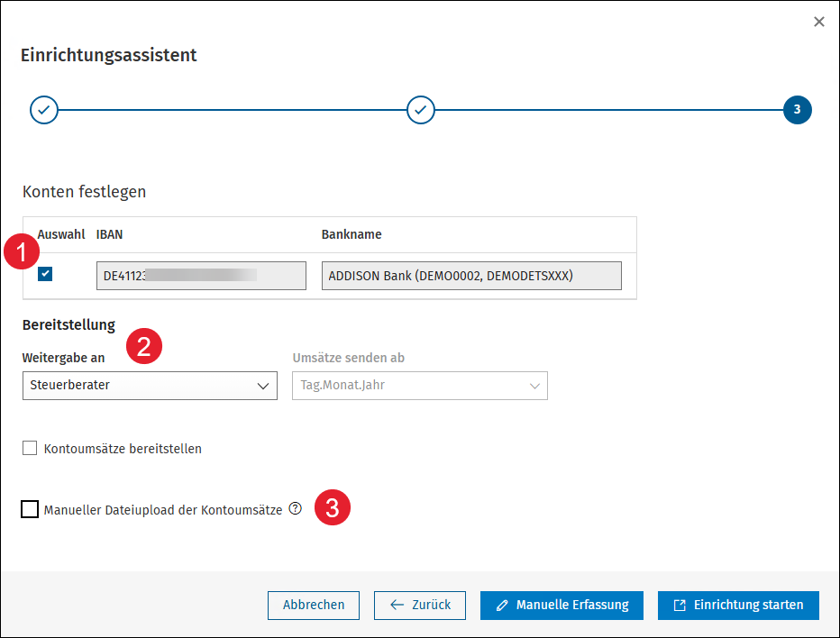Click the Bereitstellung section label
The image size is (840, 638).
pyautogui.click(x=68, y=325)
